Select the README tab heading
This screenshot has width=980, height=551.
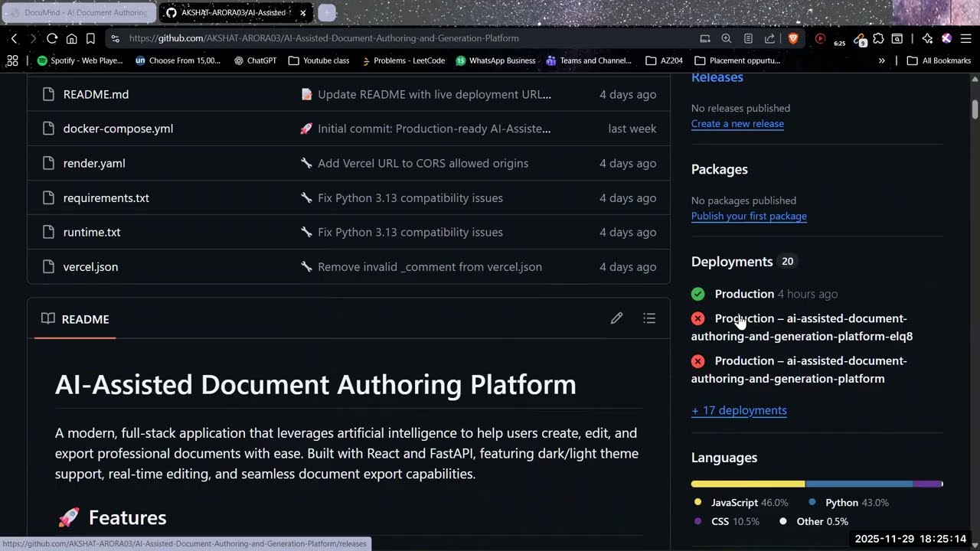pos(75,319)
